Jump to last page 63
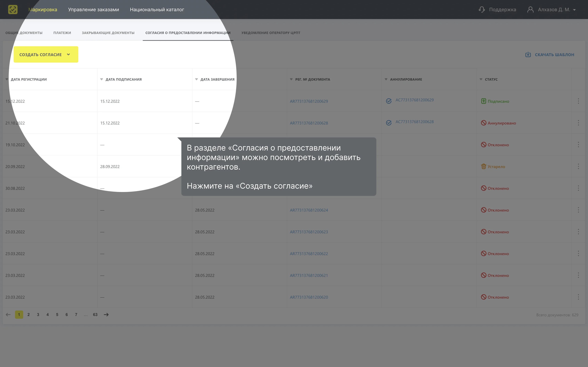 click(x=95, y=315)
